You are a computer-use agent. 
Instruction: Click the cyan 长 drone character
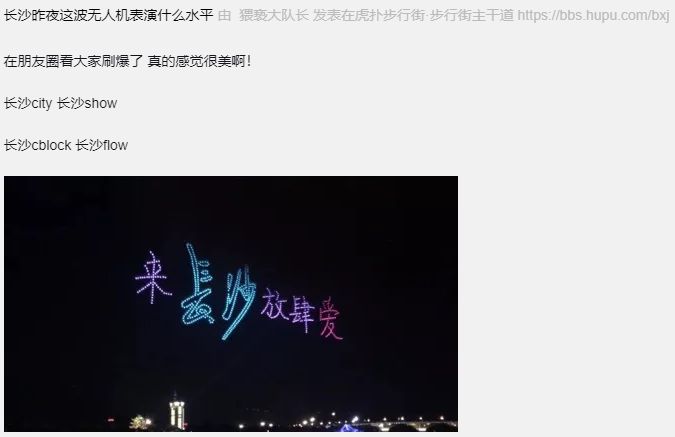(x=198, y=285)
